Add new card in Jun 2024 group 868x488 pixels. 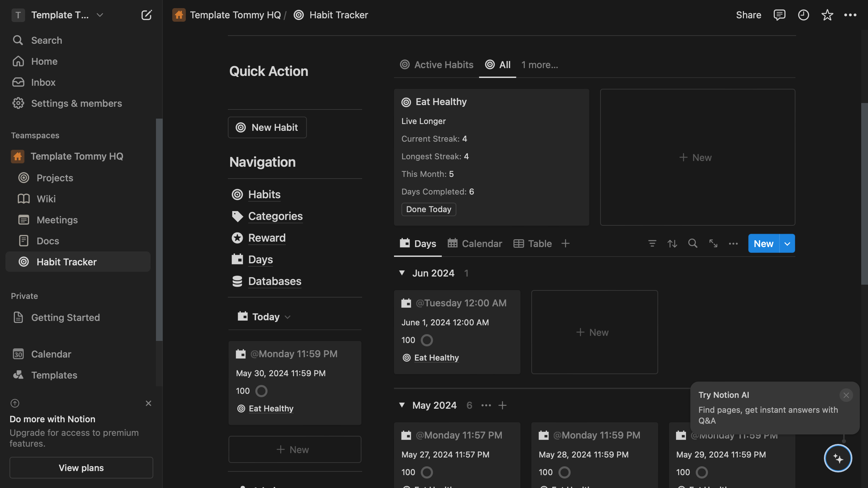tap(594, 332)
